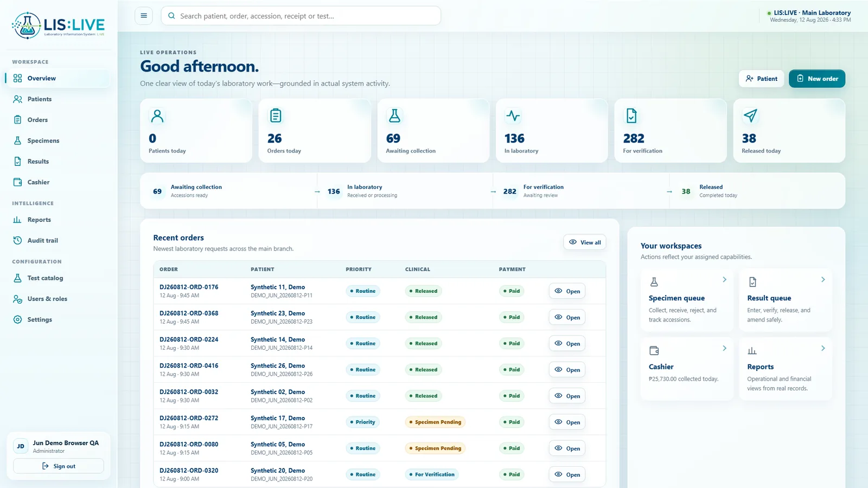Open order DJ260812-ORD-0272
Image resolution: width=868 pixels, height=488 pixels.
coord(567,422)
